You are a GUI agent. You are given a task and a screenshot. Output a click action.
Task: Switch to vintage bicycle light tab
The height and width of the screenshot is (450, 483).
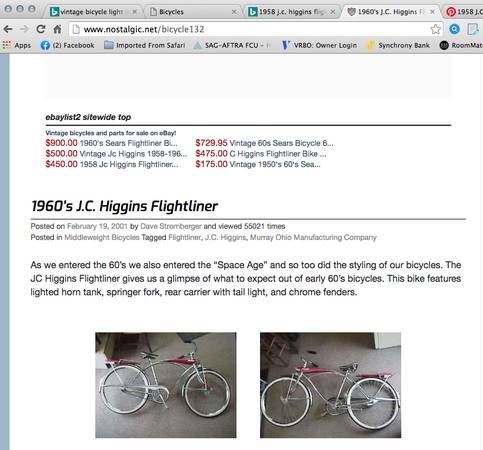tap(93, 12)
